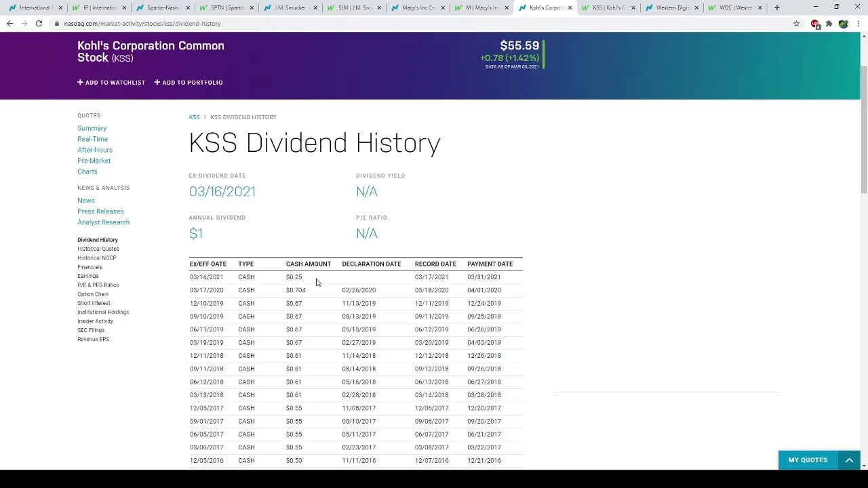Open P/E & PEG Ratios link
The width and height of the screenshot is (868, 488).
tap(98, 285)
